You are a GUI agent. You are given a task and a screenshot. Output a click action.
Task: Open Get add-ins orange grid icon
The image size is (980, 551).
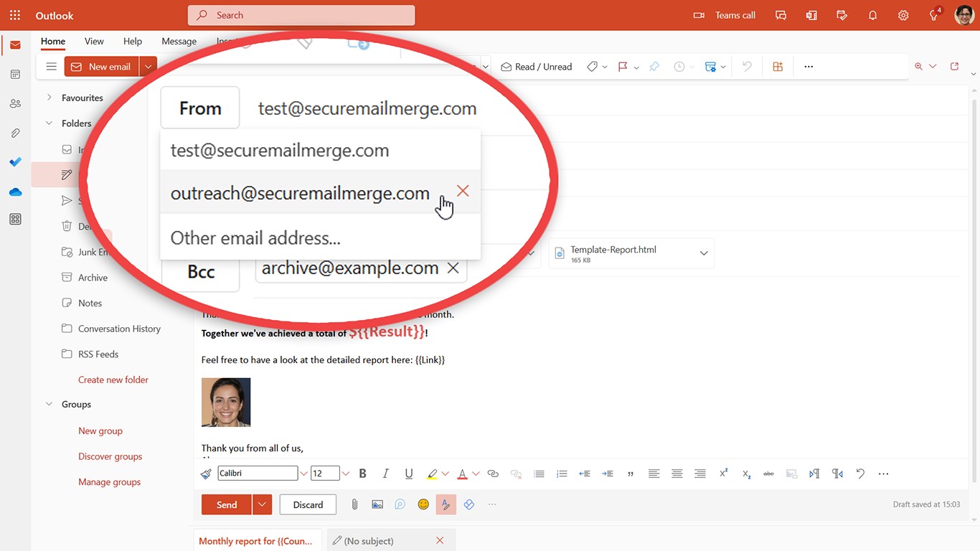coord(778,67)
